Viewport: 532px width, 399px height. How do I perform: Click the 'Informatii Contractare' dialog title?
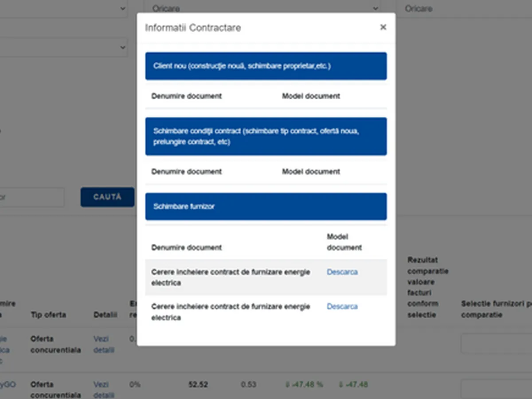[193, 28]
